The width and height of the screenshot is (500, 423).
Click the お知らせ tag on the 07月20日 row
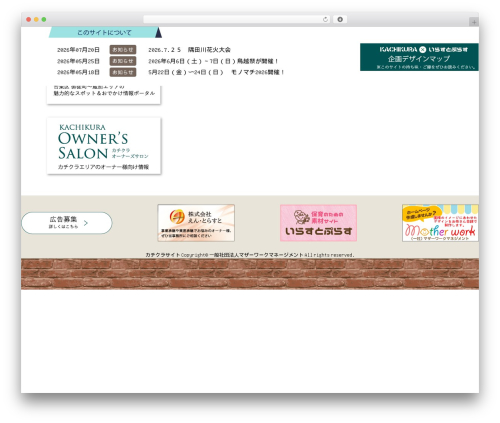[123, 50]
